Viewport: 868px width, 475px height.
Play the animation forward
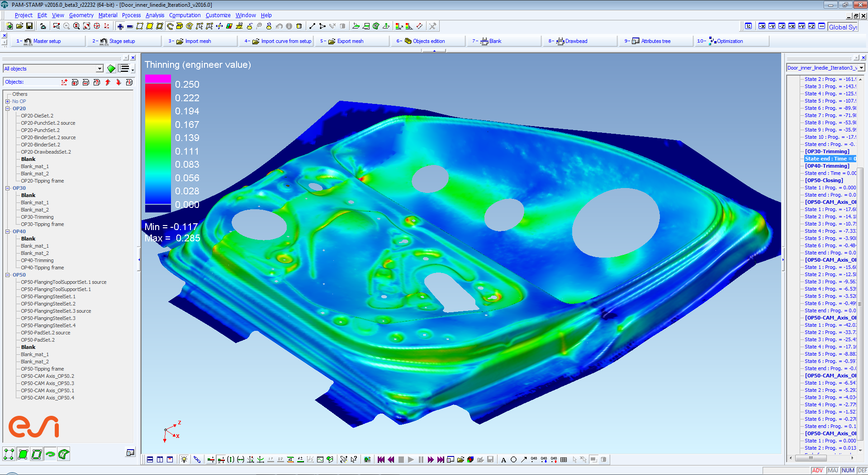411,460
